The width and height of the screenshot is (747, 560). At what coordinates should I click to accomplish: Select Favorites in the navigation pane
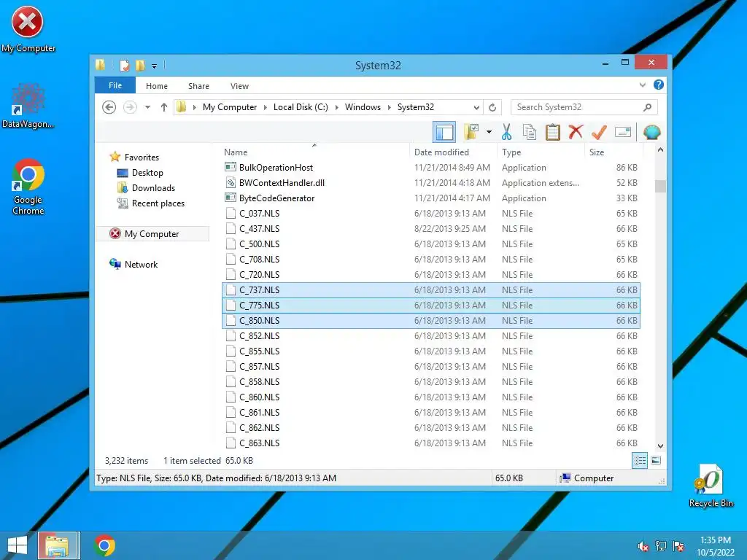coord(142,157)
